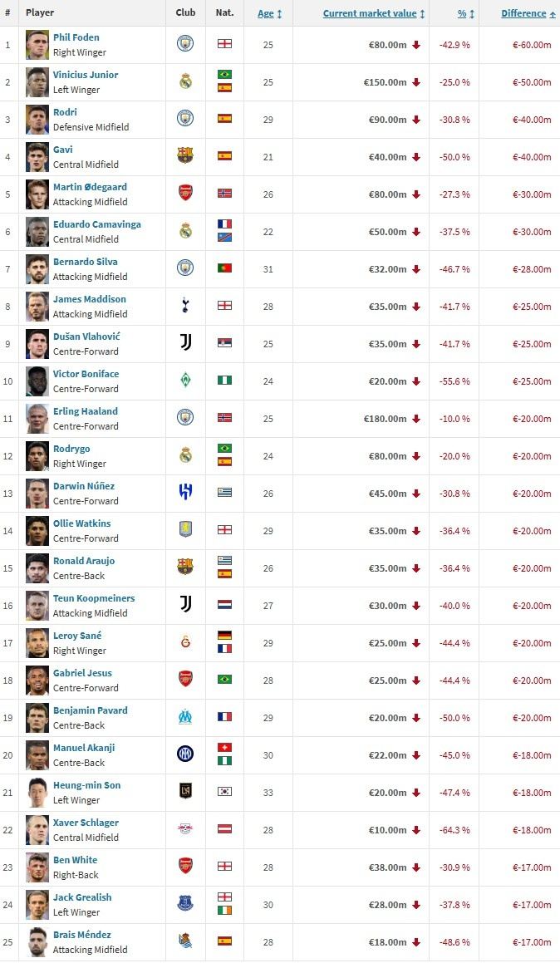Sort by percentage column header

click(466, 13)
